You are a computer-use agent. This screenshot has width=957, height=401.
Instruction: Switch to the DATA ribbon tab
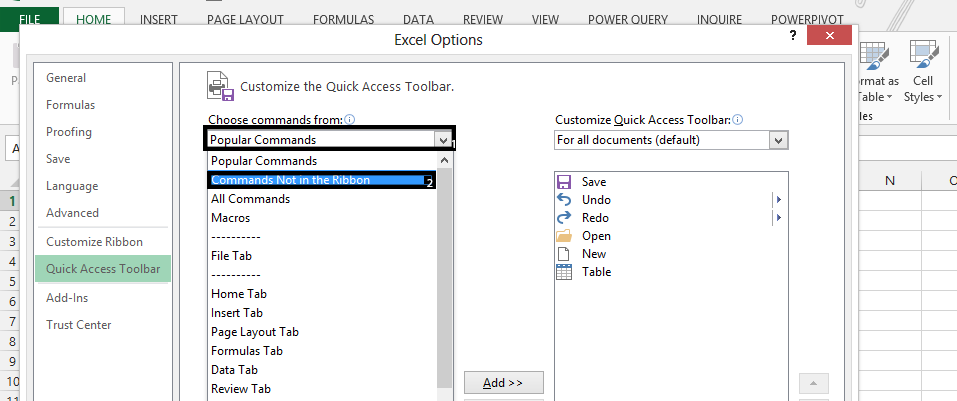click(418, 20)
